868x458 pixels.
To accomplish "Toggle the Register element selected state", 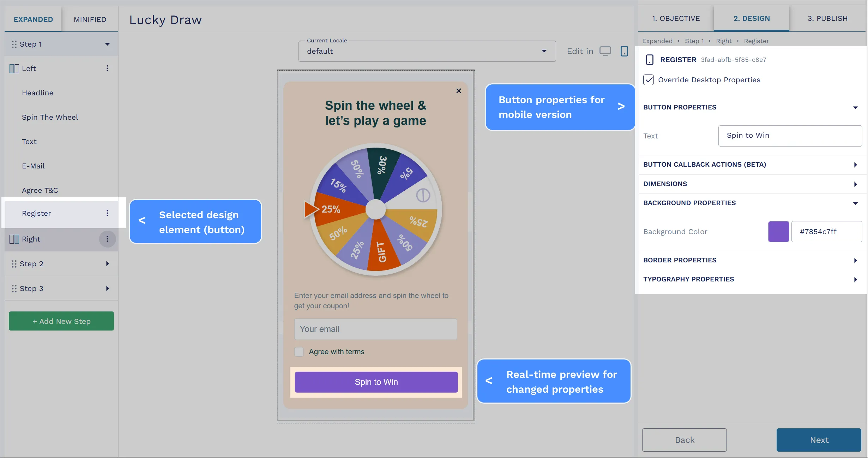I will pos(36,213).
